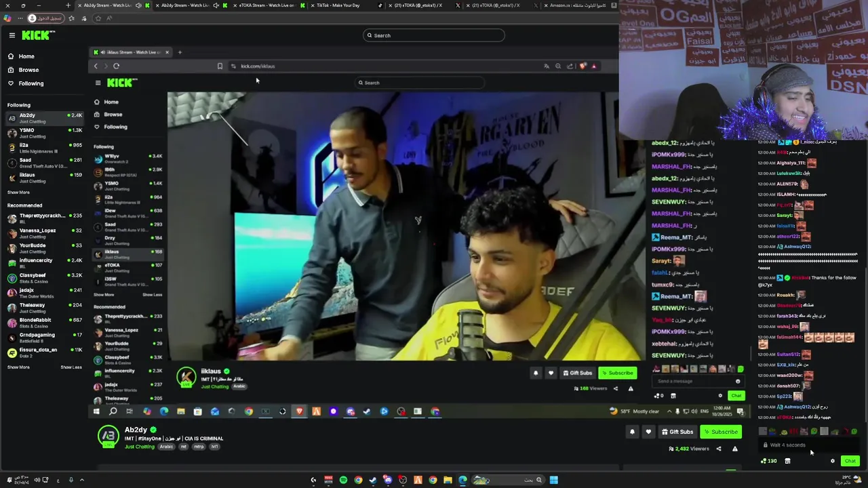The height and width of the screenshot is (488, 868).
Task: Click Windows Start button in bottom taskbar
Action: coord(553,481)
